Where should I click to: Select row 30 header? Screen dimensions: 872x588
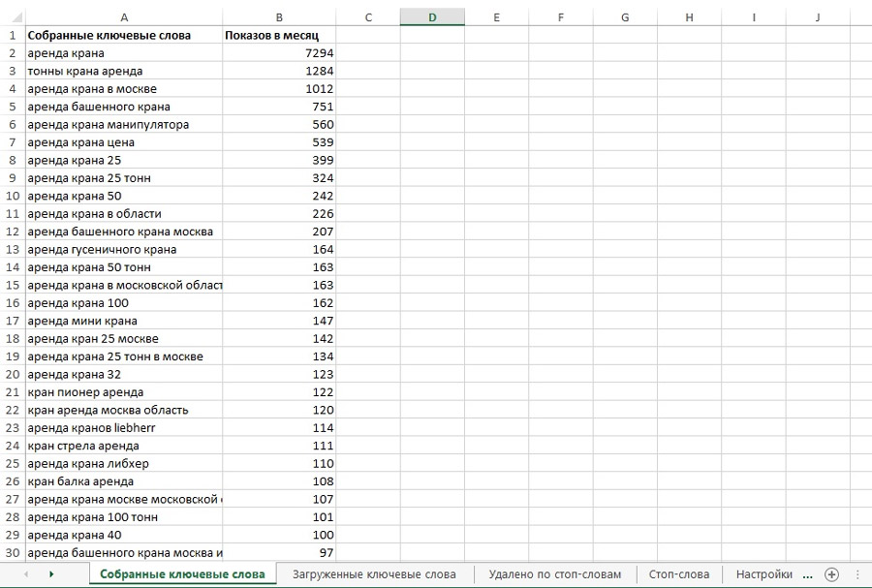(x=13, y=553)
